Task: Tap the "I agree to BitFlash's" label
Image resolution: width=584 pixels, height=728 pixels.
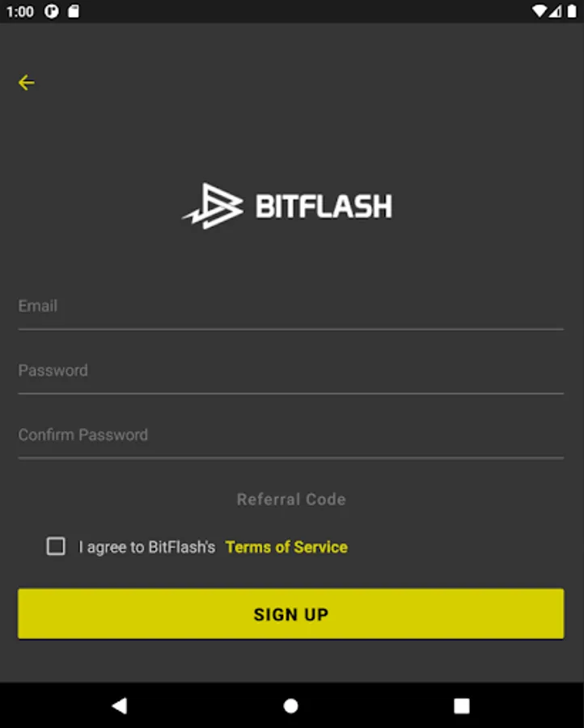Action: tap(147, 548)
